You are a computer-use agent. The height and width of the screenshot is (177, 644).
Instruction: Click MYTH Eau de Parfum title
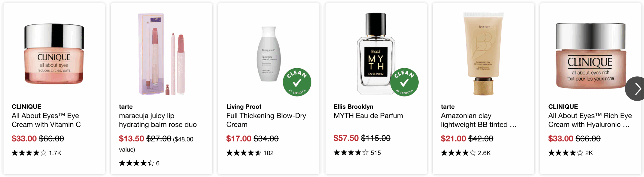pyautogui.click(x=368, y=116)
